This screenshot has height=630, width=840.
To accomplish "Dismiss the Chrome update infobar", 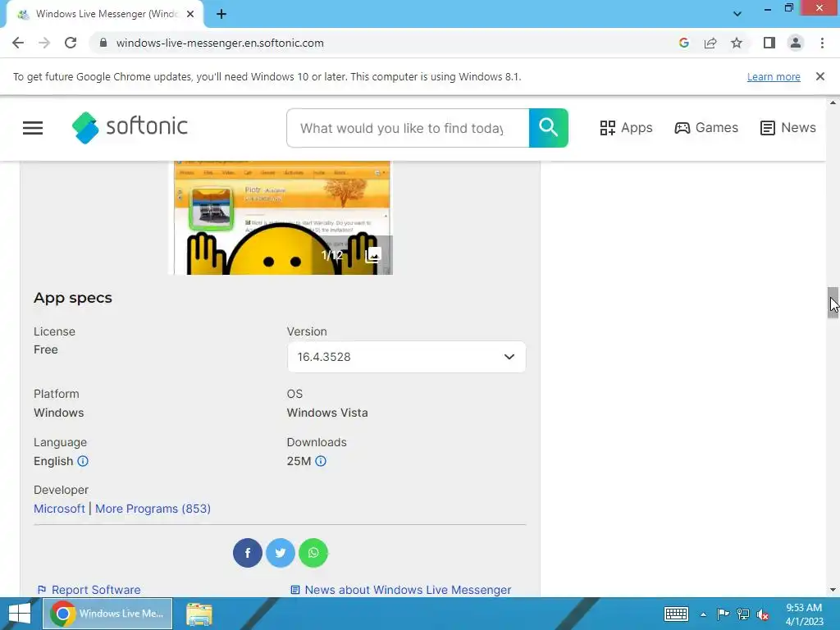I will coord(820,76).
